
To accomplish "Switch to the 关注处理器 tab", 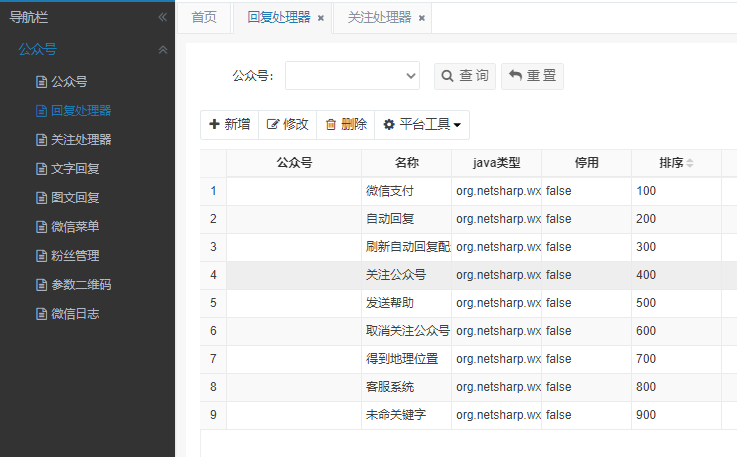I will 379,18.
